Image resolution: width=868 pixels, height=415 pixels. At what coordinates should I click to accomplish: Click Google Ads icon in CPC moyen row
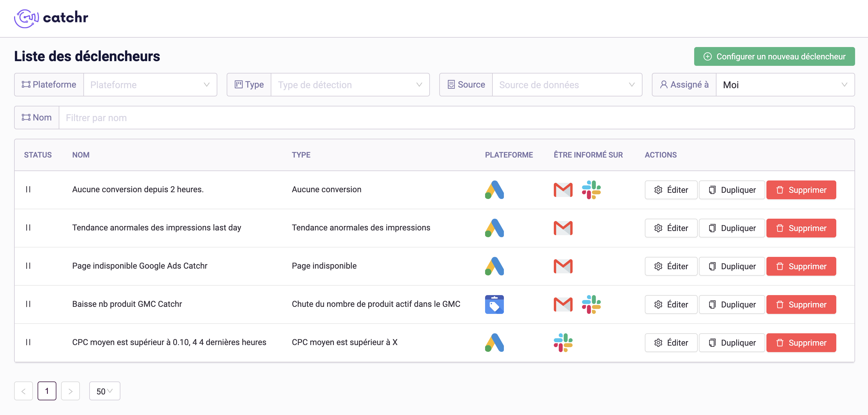(494, 342)
